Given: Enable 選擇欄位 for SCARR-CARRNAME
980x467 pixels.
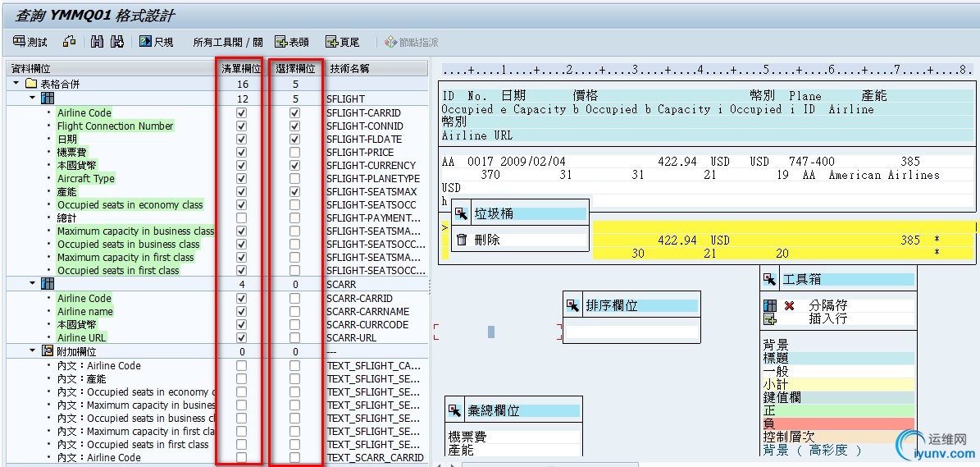Looking at the screenshot, I should [295, 312].
